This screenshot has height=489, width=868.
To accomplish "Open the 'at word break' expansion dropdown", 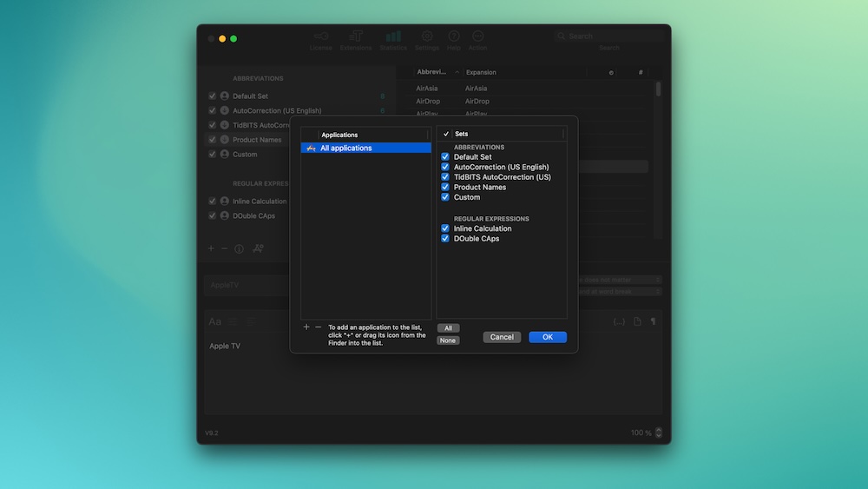I will pos(620,291).
